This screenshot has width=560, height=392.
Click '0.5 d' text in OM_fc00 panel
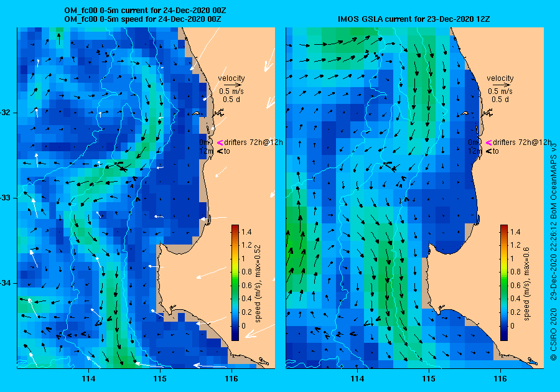tap(231, 100)
